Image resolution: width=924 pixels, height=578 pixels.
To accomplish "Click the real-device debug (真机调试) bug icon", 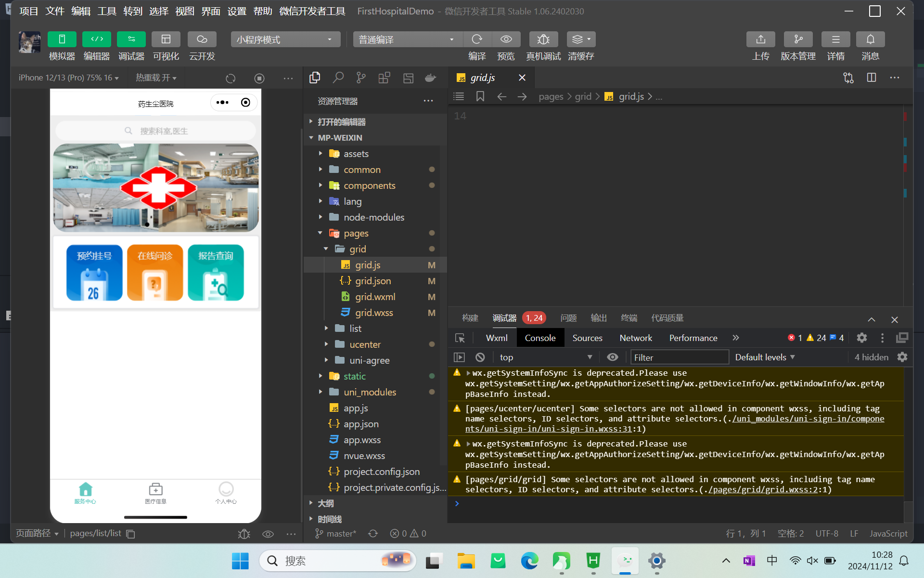I will pyautogui.click(x=543, y=39).
